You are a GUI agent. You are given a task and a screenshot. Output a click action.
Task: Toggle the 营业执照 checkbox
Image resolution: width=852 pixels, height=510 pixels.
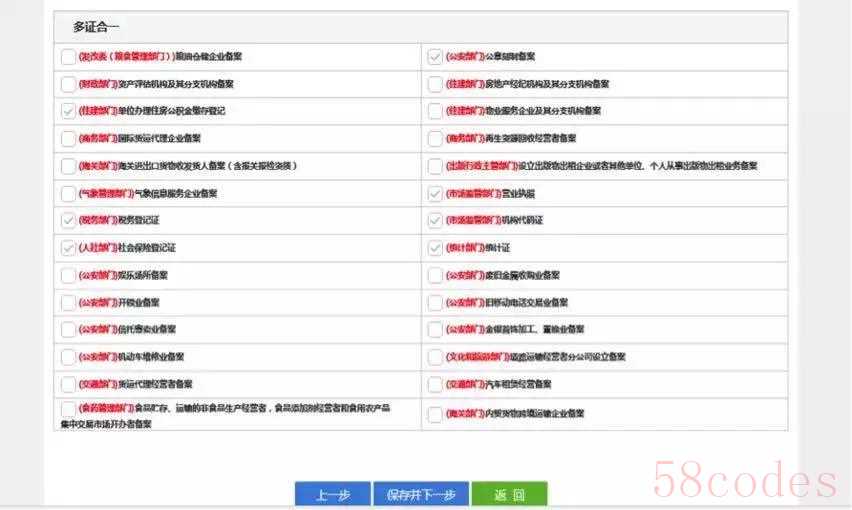tap(435, 193)
